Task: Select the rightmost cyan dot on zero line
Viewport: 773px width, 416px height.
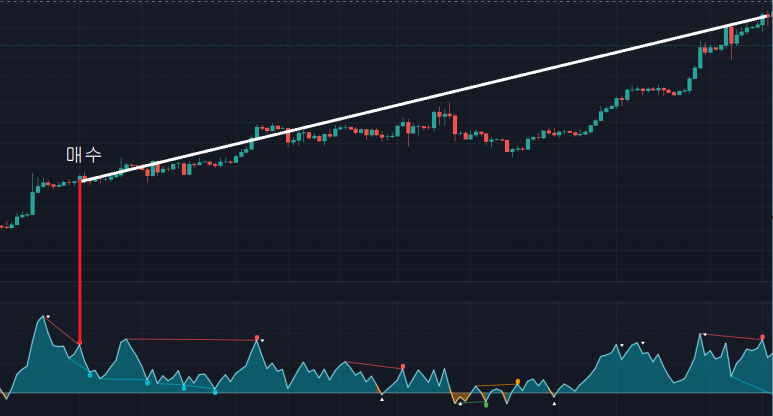Action: (215, 392)
